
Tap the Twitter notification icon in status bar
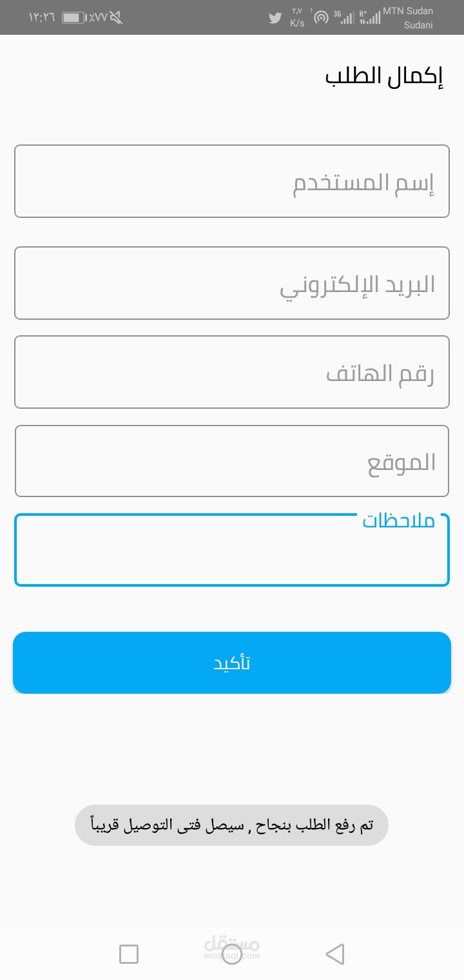click(275, 18)
